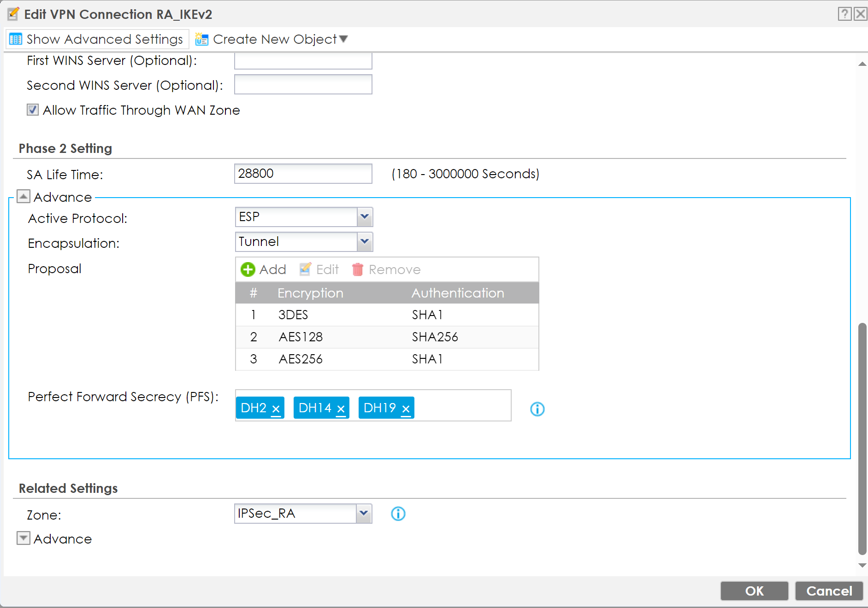868x608 pixels.
Task: Click Show Advanced Settings button
Action: pos(97,39)
